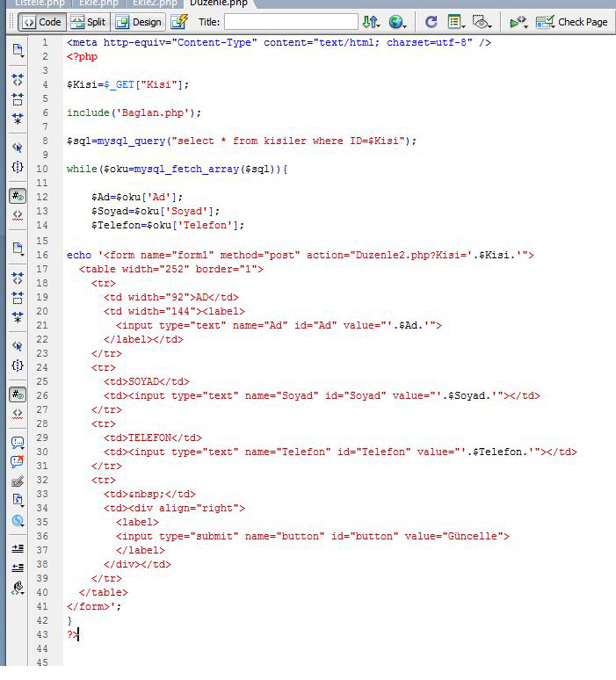Collapse Full Tag icon near line 4
The image size is (616, 680).
coord(18,80)
